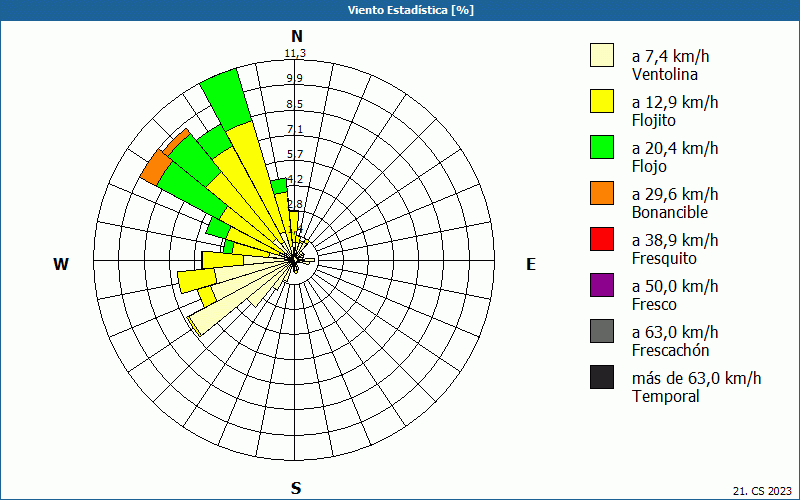Click the 'Viento Estadística [%]' title
Screen dimensions: 800x500
pyautogui.click(x=411, y=10)
